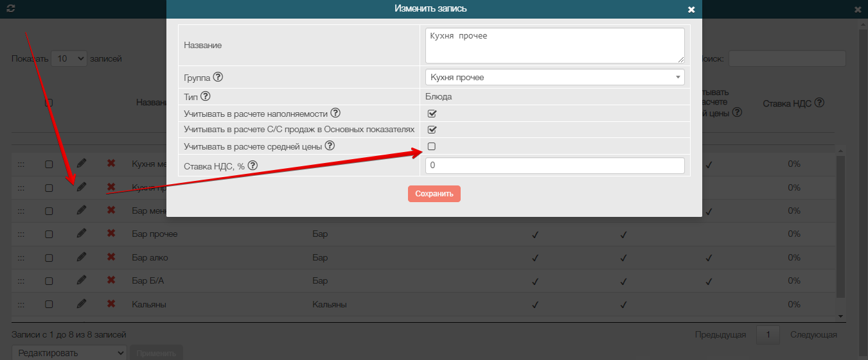Click the question mark beside Тип
868x360 pixels.
(x=206, y=97)
